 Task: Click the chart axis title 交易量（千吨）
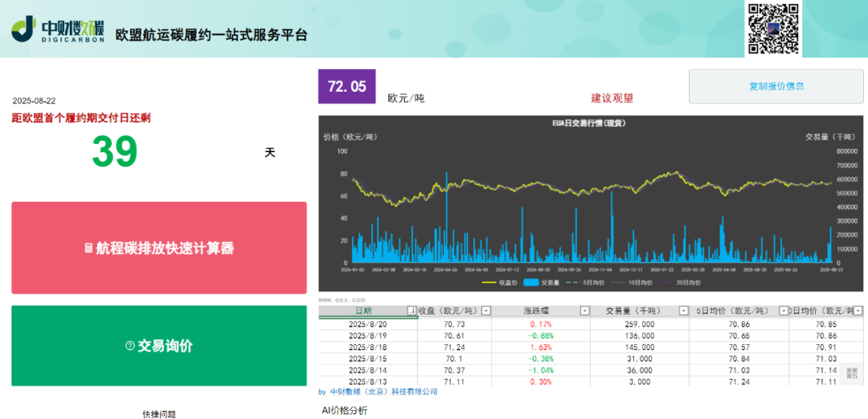tap(830, 137)
